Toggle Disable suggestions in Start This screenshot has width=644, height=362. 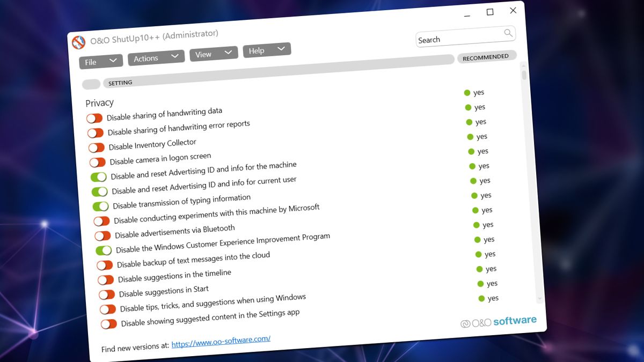tap(107, 294)
